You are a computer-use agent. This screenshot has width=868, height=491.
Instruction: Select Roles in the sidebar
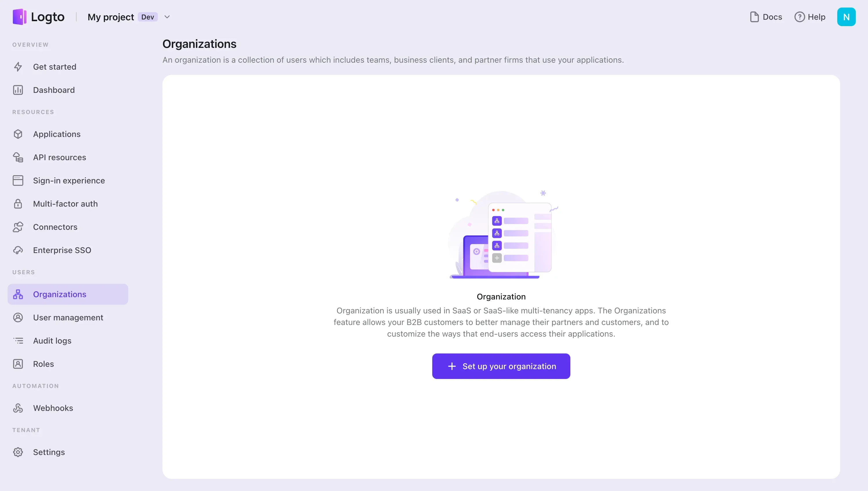pyautogui.click(x=43, y=364)
